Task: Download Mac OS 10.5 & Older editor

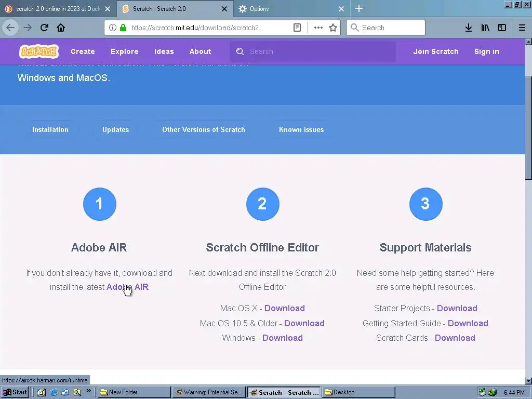Action: [304, 323]
